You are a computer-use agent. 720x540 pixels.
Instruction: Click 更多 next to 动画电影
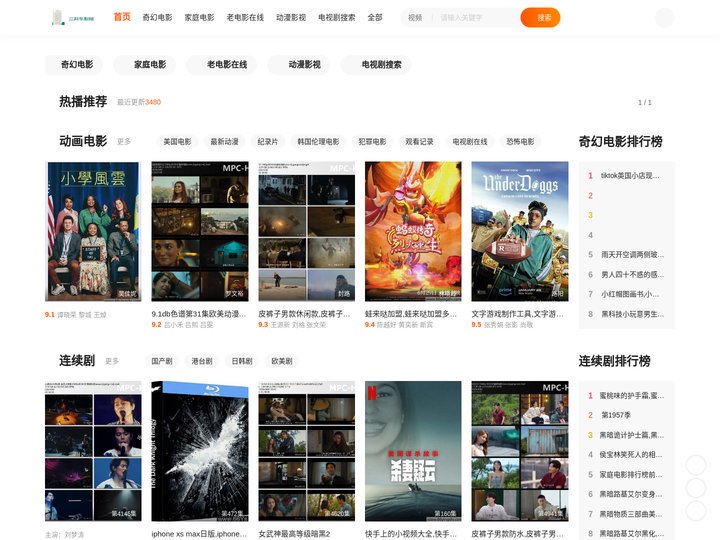(124, 141)
